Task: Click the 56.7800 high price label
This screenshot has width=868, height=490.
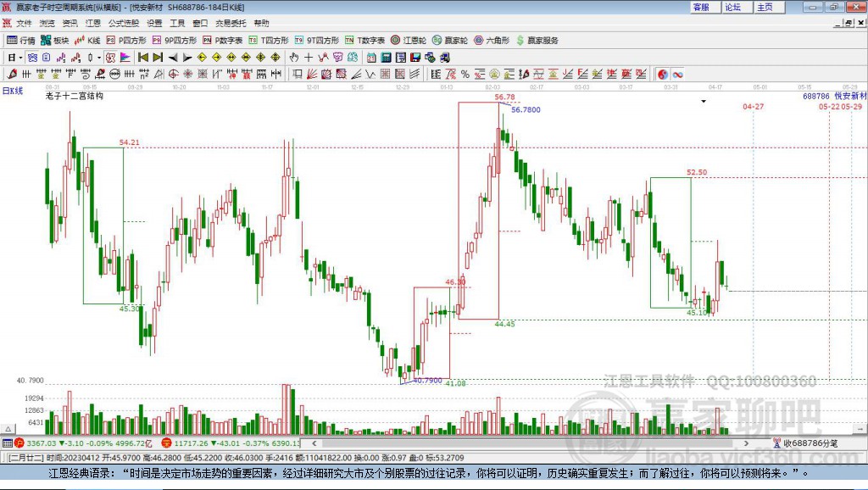Action: 526,109
